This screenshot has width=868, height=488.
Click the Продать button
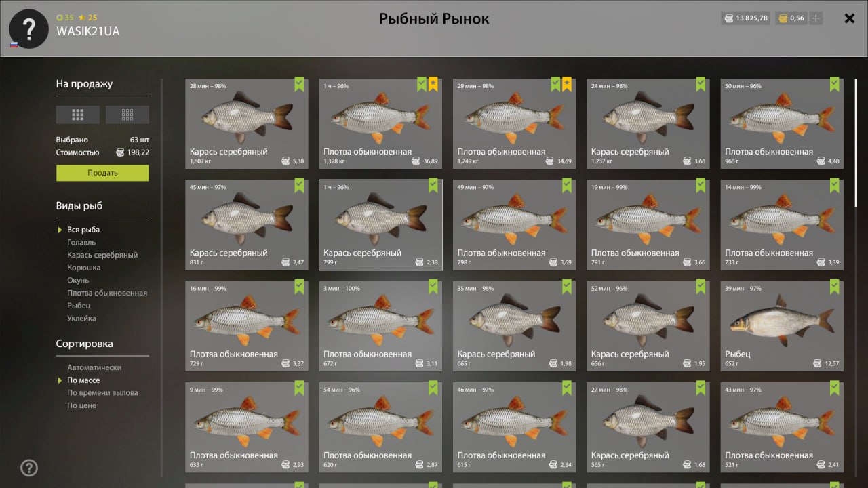point(102,173)
